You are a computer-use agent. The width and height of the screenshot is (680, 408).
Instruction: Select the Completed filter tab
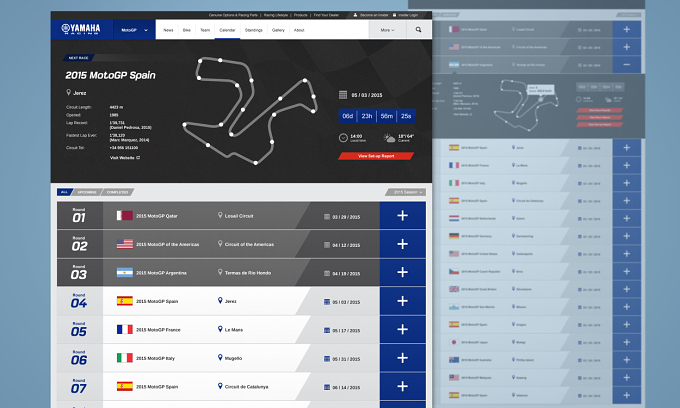coord(118,192)
